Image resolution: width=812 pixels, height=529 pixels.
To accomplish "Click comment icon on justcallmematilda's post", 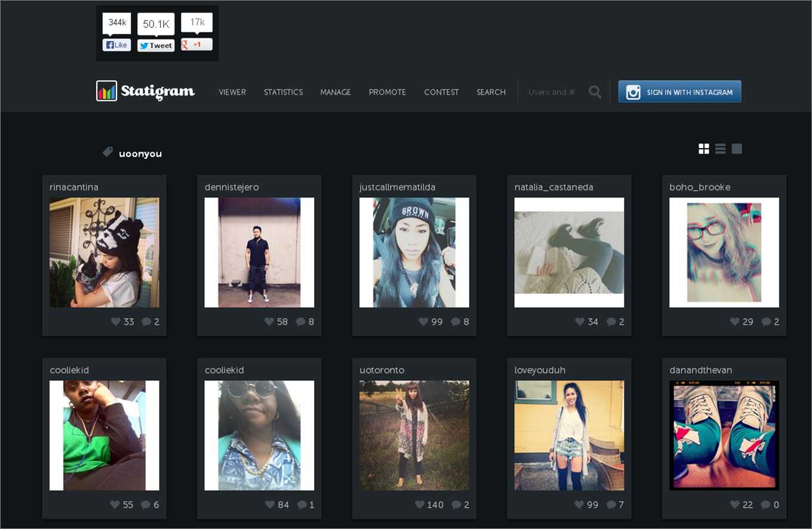I will [x=456, y=322].
